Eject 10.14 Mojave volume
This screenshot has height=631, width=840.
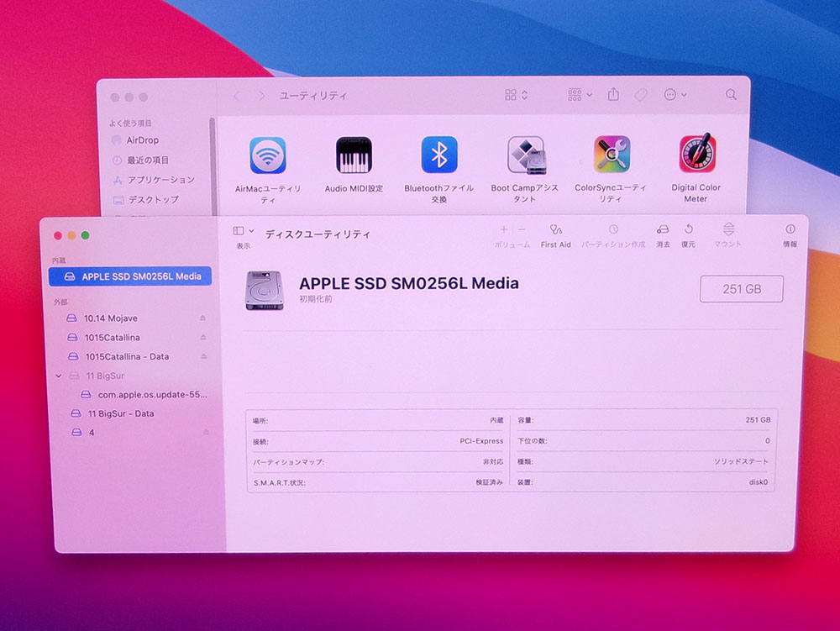(x=202, y=318)
